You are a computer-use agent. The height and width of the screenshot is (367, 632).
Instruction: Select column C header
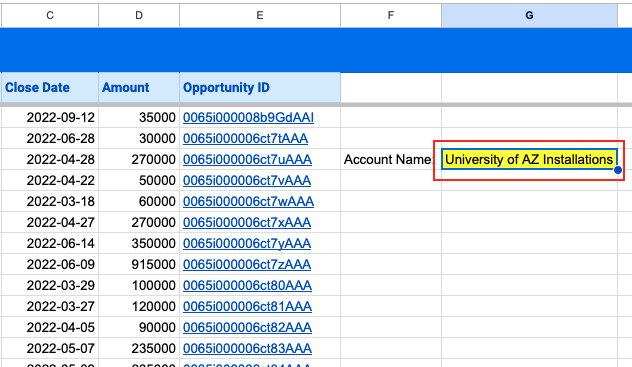50,16
